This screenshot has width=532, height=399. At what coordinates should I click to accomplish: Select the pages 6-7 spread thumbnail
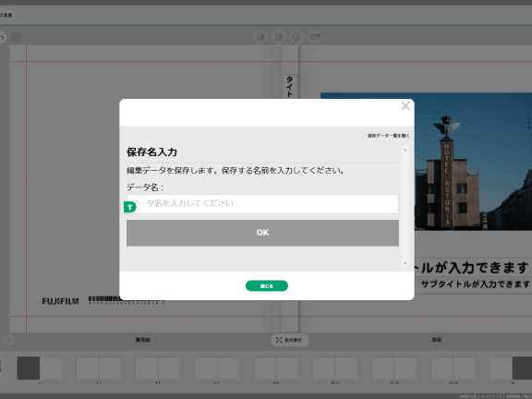pyautogui.click(x=217, y=368)
